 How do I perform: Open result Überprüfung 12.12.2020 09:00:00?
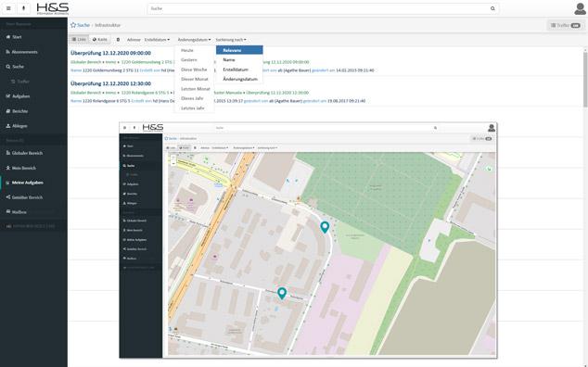pyautogui.click(x=110, y=53)
